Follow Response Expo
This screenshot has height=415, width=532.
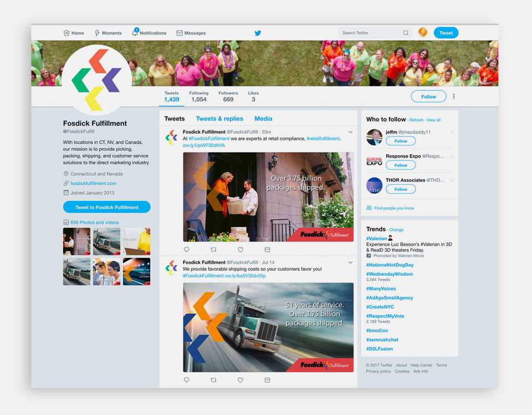pos(401,165)
